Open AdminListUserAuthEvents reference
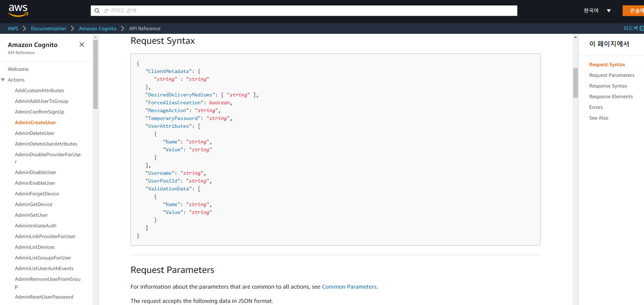The height and width of the screenshot is (305, 644). 44,268
